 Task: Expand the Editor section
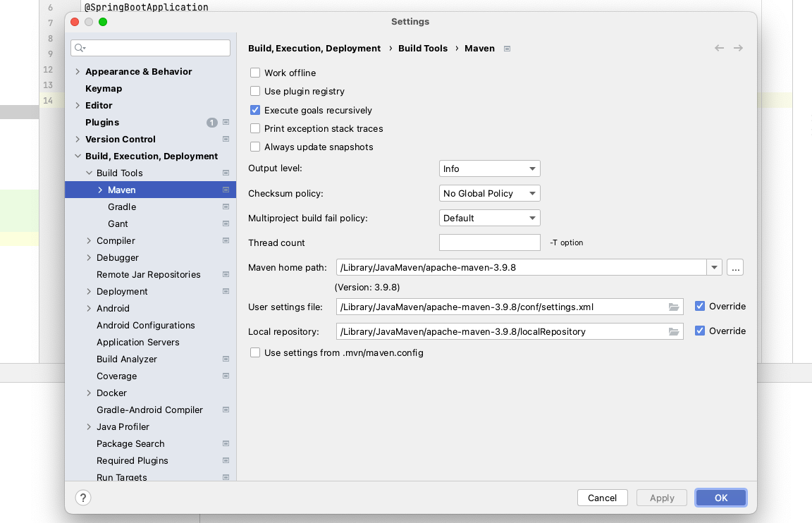point(78,105)
